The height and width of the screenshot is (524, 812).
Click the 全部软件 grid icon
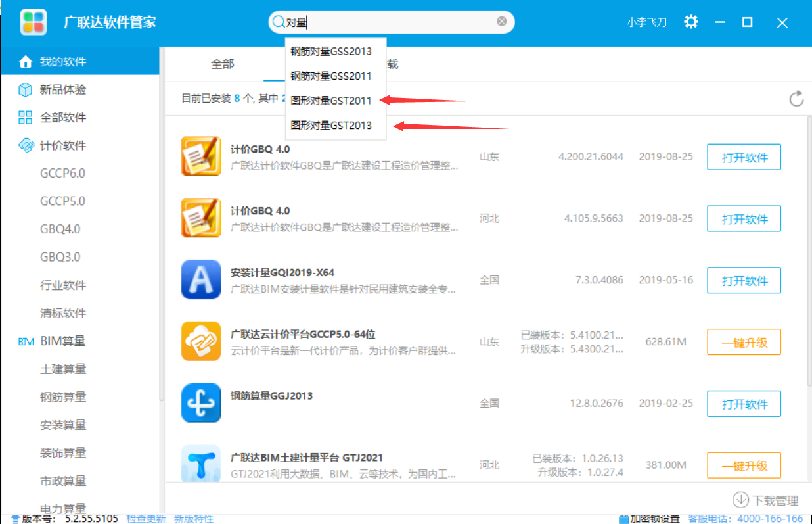pos(26,118)
